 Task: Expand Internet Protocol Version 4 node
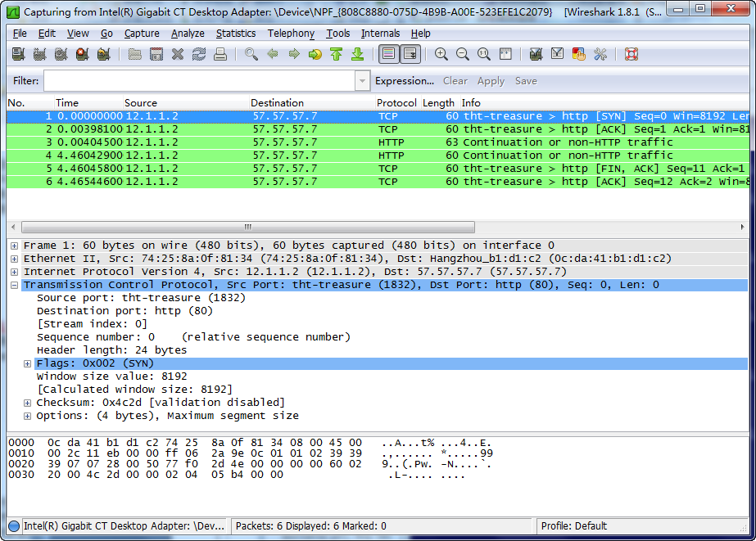tap(15, 272)
